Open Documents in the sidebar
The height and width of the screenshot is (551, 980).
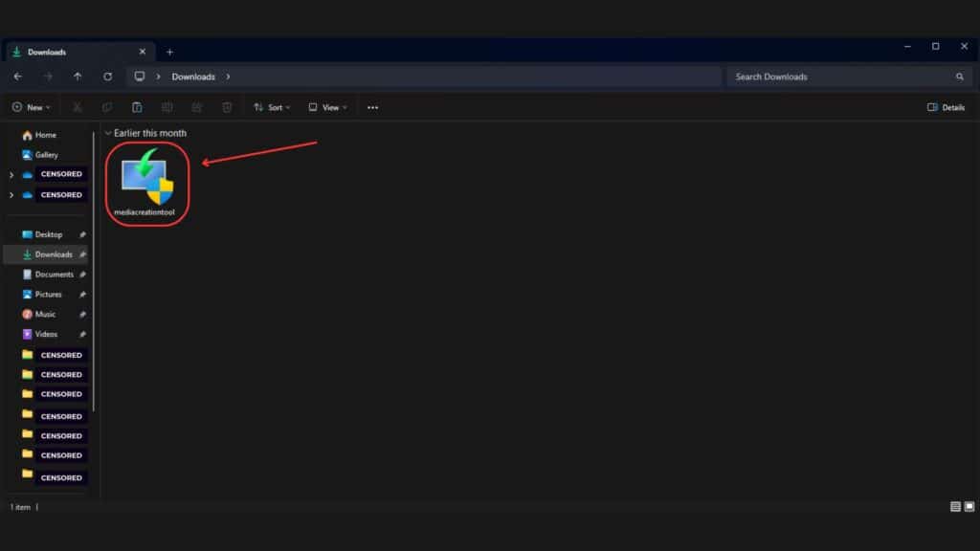coord(54,275)
